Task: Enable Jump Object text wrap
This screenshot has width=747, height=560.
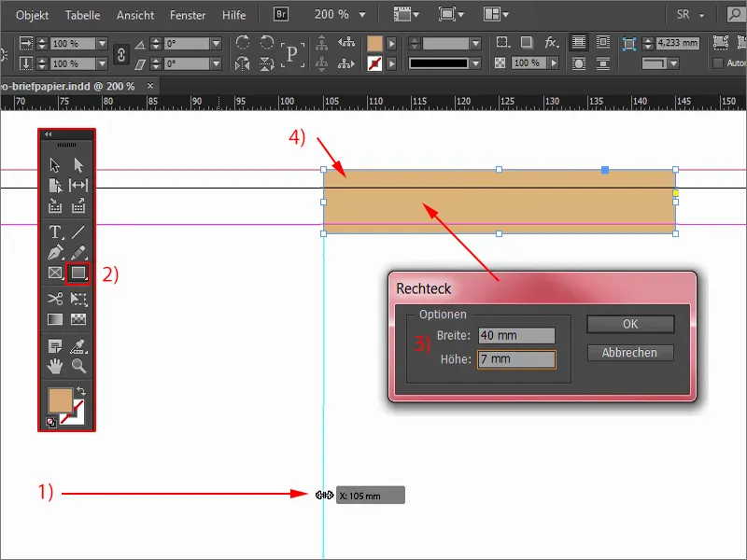Action: [602, 63]
